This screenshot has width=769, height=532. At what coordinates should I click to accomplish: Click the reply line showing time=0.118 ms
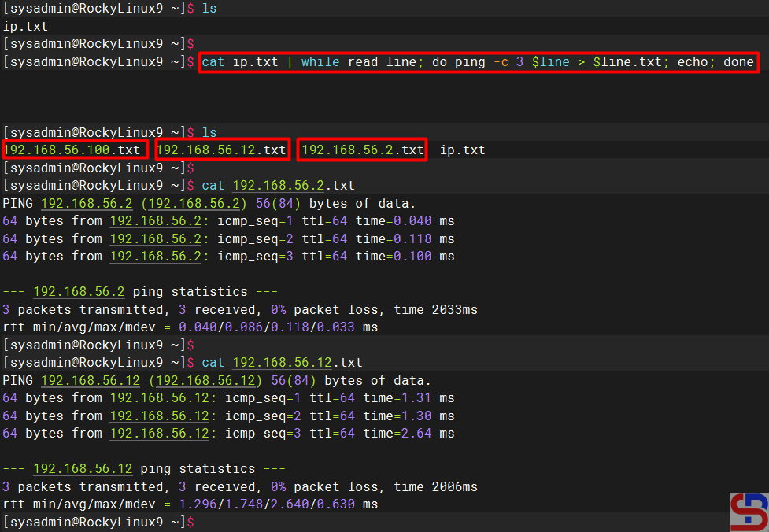coord(228,238)
